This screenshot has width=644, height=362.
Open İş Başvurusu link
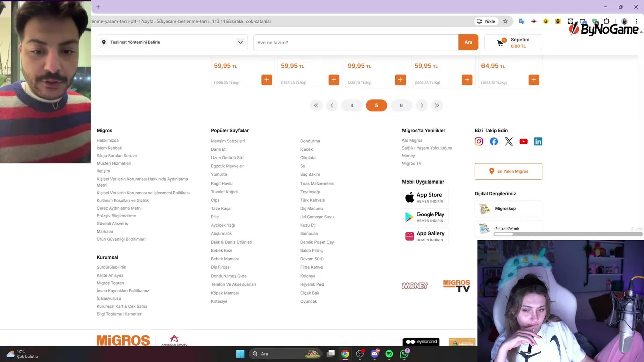(x=109, y=299)
